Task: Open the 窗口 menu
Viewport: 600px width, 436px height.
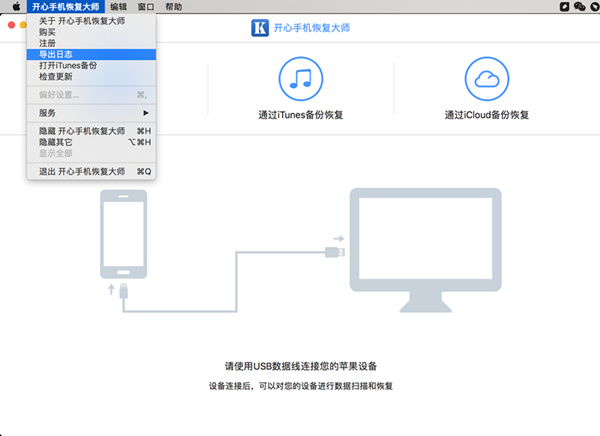Action: click(x=146, y=7)
